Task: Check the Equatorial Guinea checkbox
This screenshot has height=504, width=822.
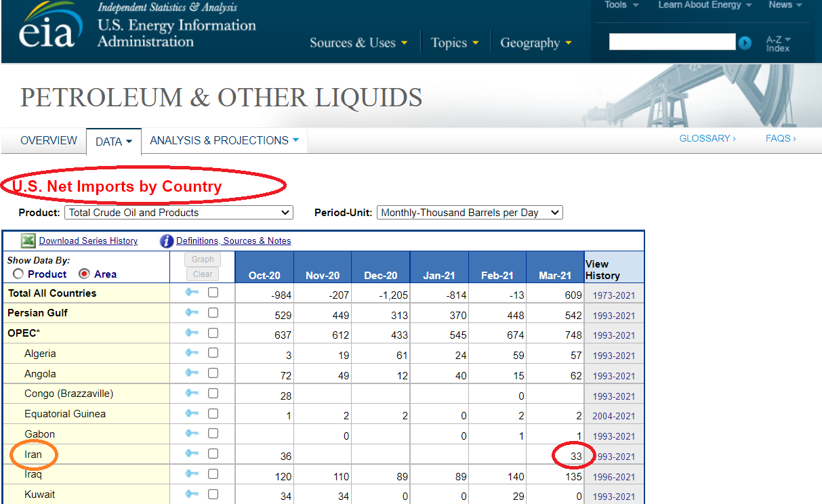Action: (x=213, y=413)
